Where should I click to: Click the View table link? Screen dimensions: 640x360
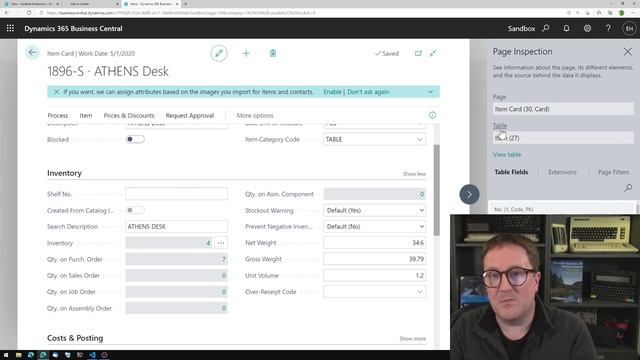point(507,155)
